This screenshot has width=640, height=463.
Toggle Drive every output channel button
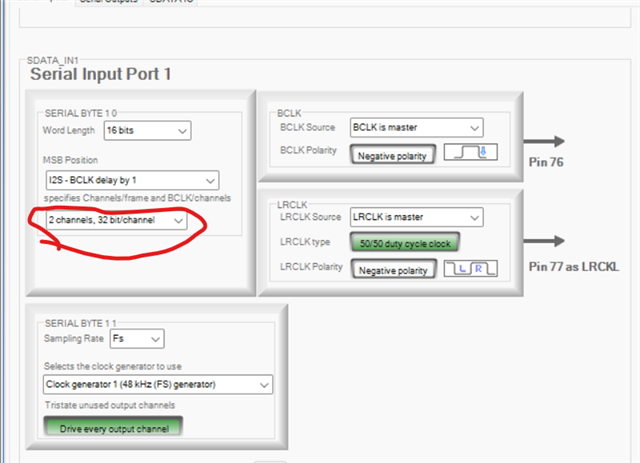point(113,427)
